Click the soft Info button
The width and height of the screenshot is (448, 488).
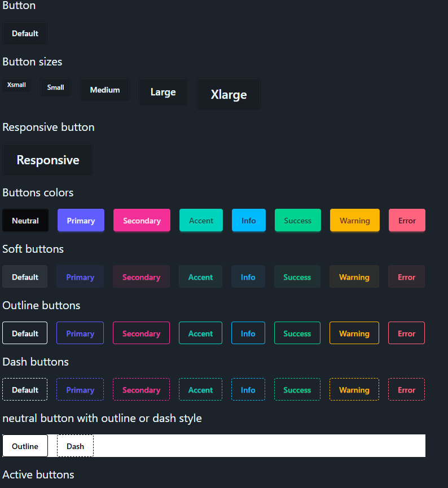point(248,276)
